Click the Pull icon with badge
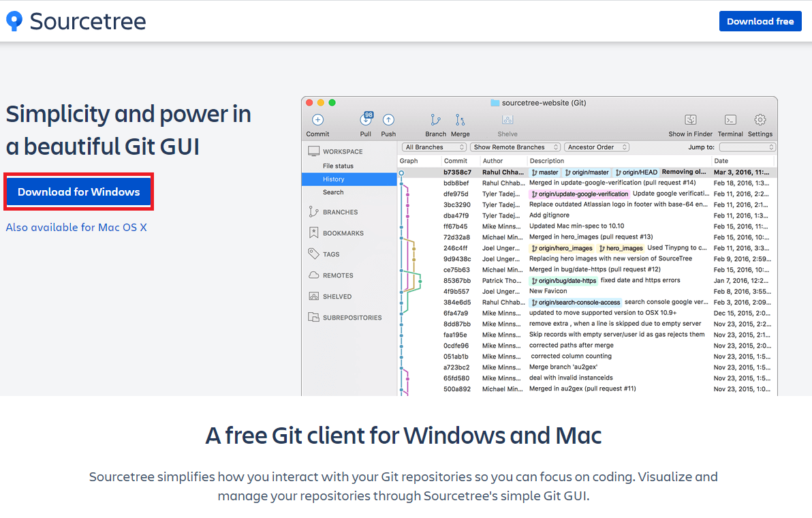 pos(366,119)
